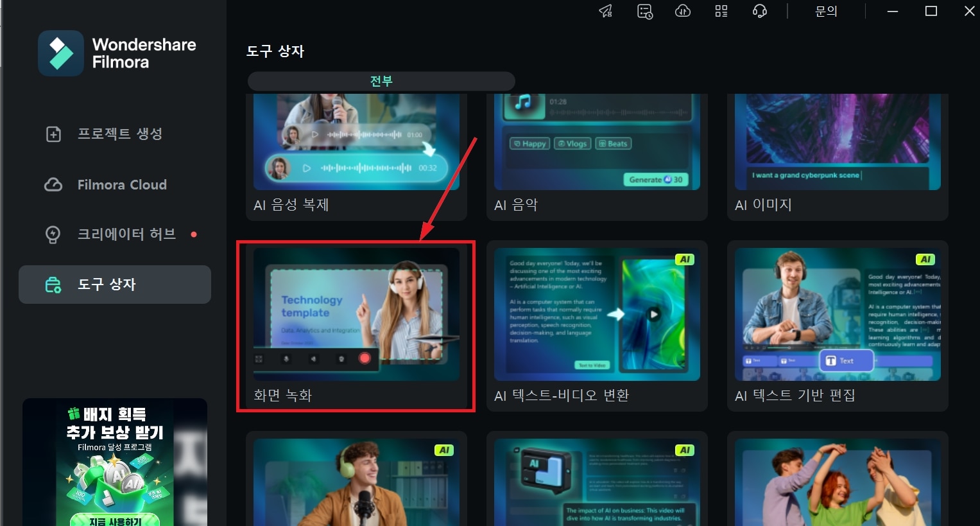The height and width of the screenshot is (526, 980).
Task: Click the AI 텍스트-비디오 변환 label text
Action: click(x=562, y=396)
